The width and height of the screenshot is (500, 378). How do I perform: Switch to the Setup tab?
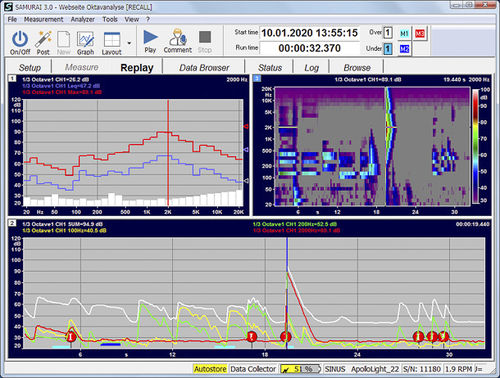pyautogui.click(x=30, y=67)
